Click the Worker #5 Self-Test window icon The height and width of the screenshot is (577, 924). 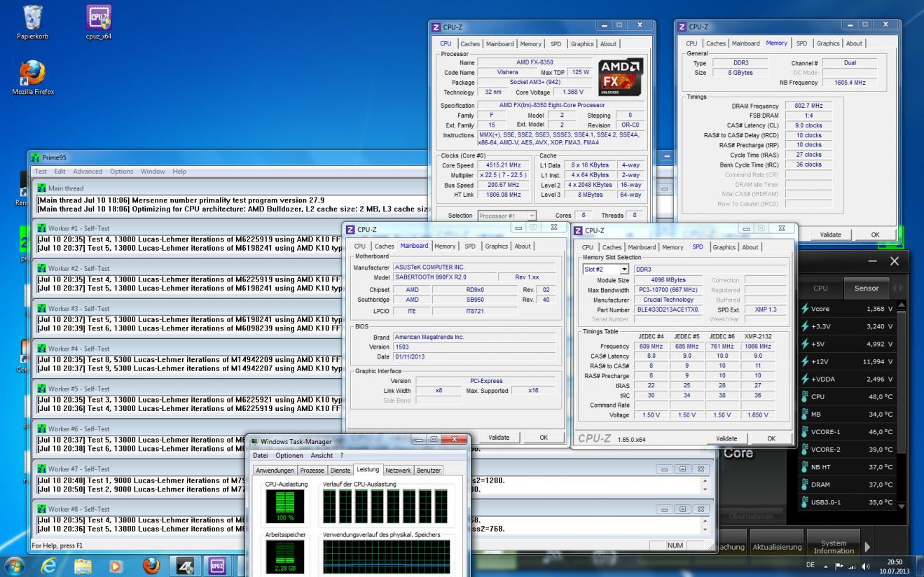point(41,389)
